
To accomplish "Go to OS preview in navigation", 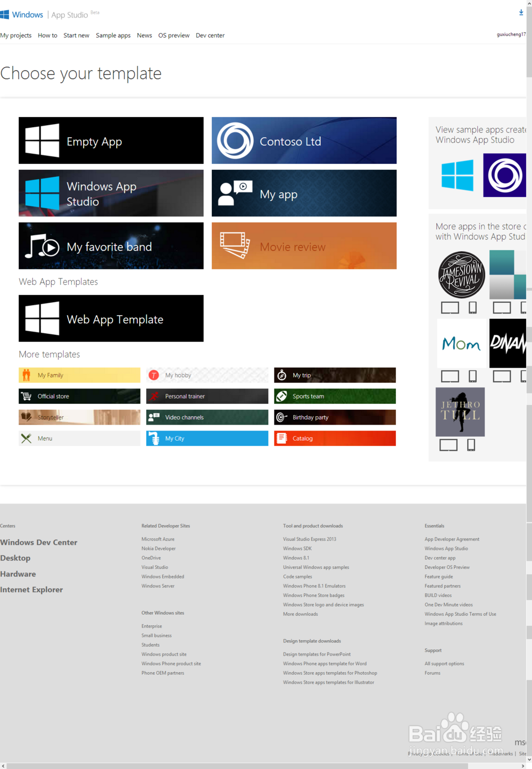I will (174, 36).
